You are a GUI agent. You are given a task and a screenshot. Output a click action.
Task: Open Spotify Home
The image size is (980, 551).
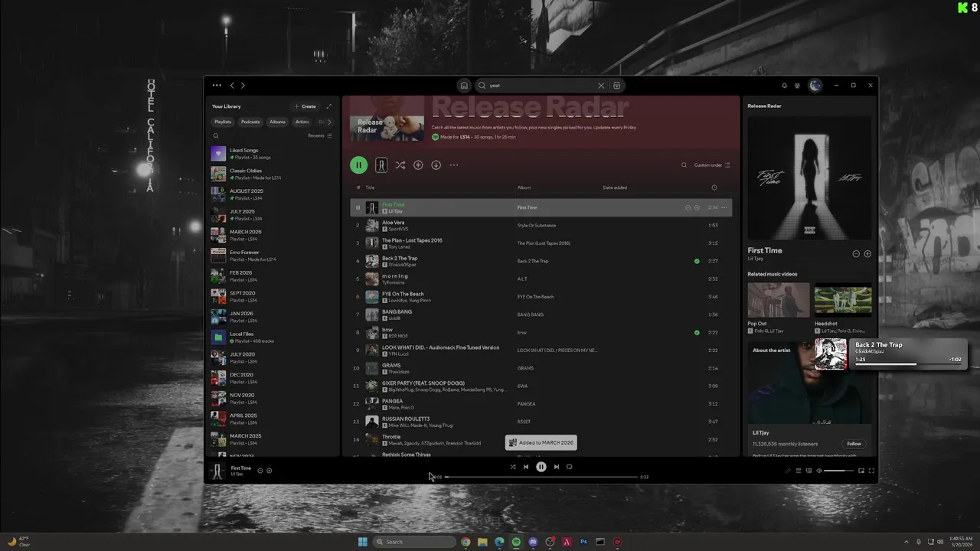(x=464, y=86)
